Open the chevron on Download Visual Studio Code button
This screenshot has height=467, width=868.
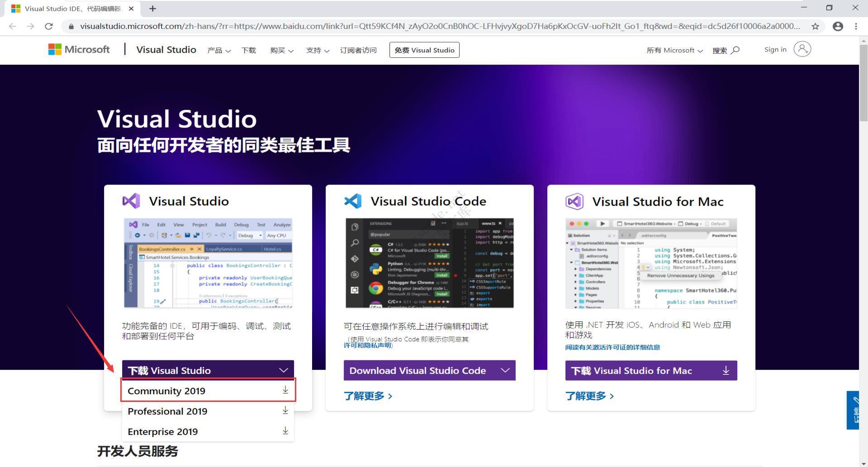click(505, 370)
